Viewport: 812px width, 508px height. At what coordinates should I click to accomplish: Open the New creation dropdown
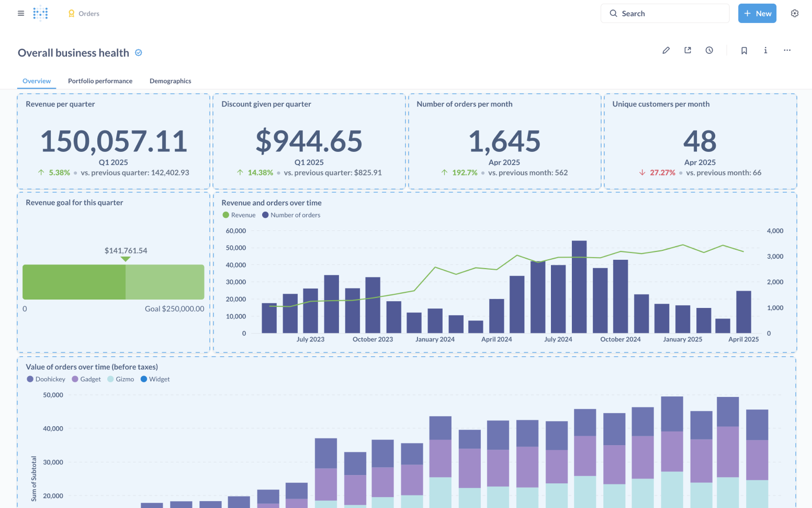(757, 14)
